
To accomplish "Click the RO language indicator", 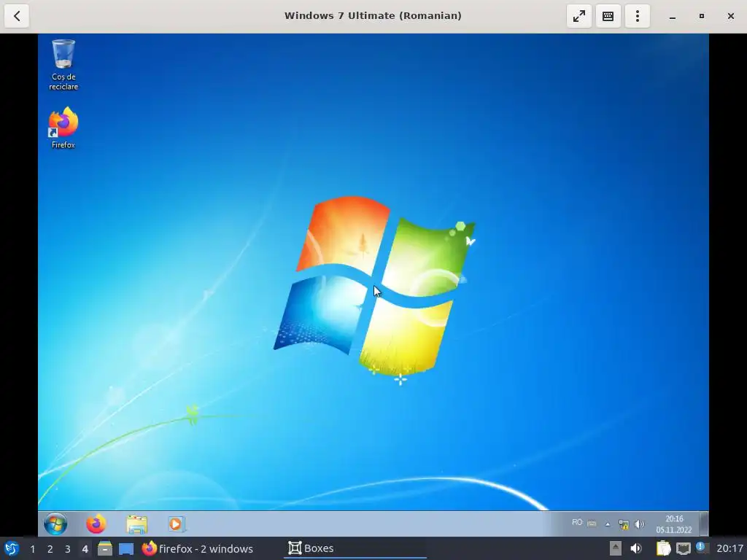I will pyautogui.click(x=577, y=522).
